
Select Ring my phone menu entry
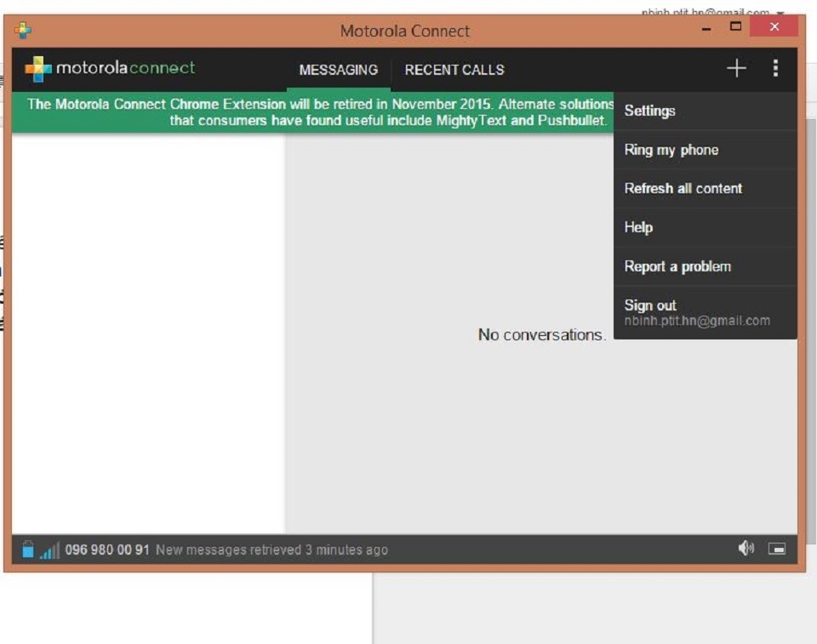pyautogui.click(x=706, y=150)
